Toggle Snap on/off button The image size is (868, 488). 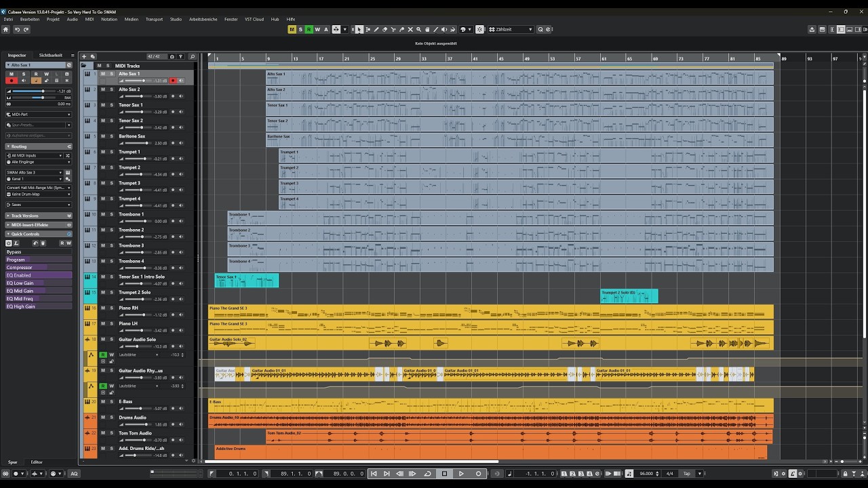[x=479, y=29]
